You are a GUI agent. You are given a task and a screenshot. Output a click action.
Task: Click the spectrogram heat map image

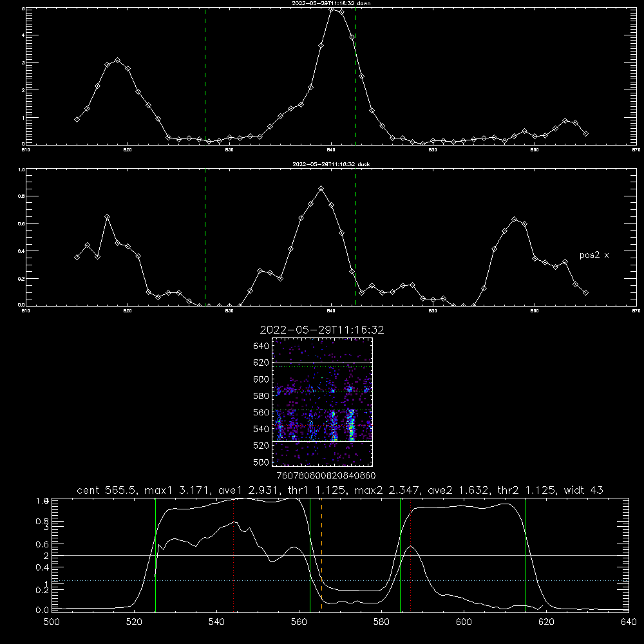coord(323,402)
